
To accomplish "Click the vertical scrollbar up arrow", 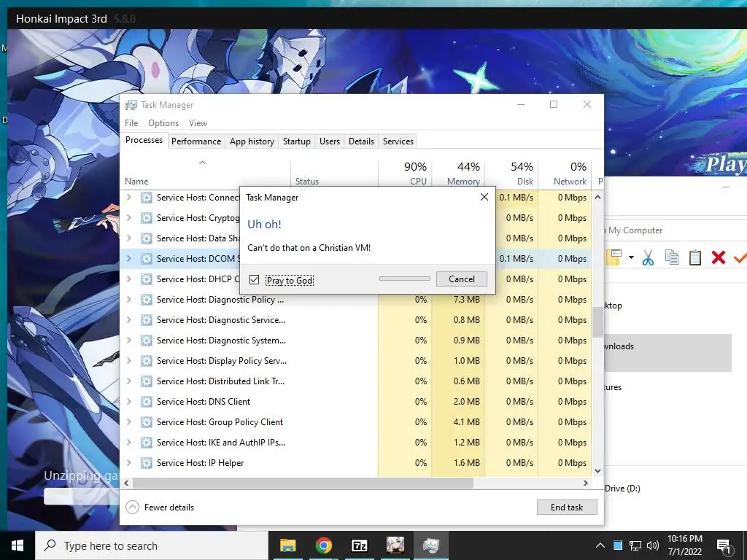I will click(x=598, y=197).
